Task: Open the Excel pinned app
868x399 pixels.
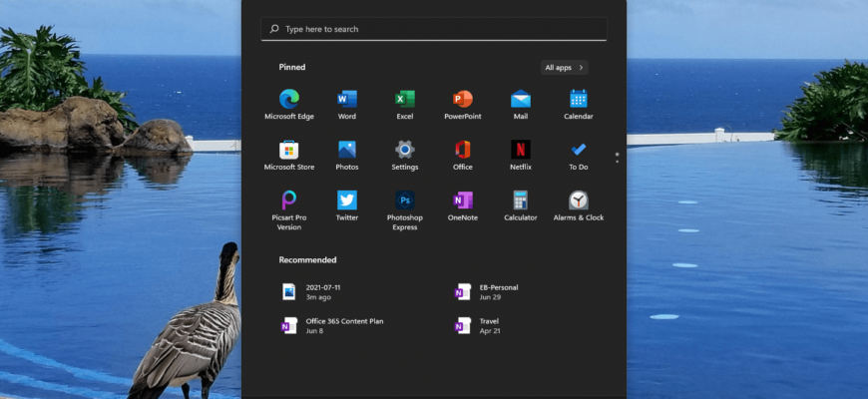Action: tap(405, 105)
